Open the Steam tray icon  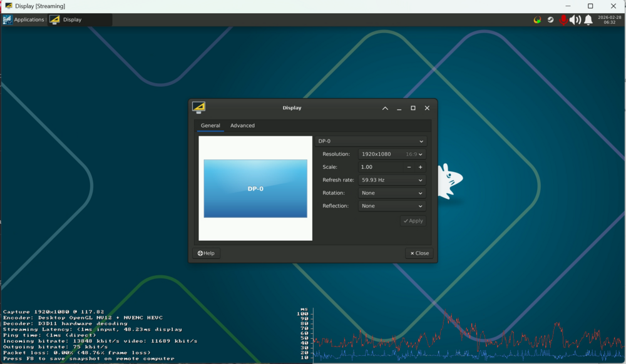(x=550, y=20)
